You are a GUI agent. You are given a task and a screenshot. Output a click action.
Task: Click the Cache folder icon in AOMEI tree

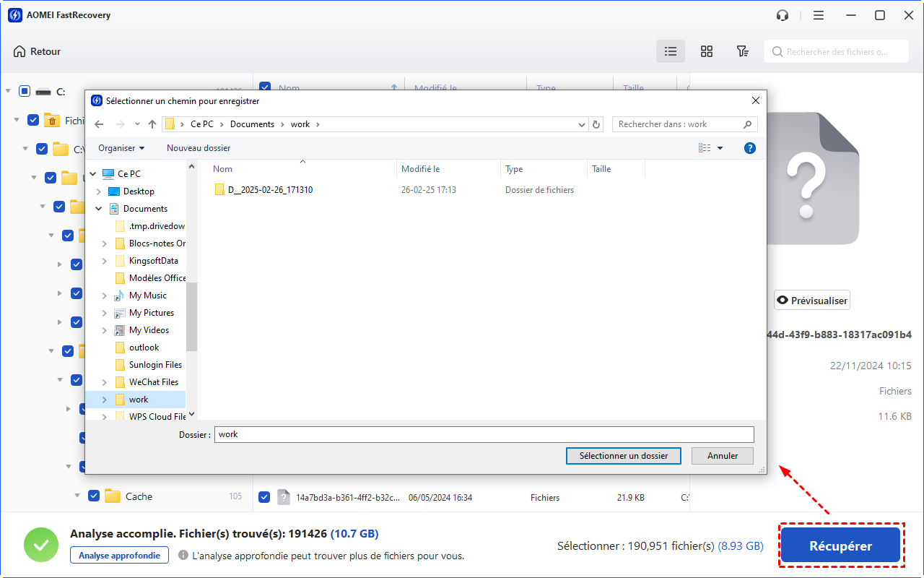(x=113, y=496)
